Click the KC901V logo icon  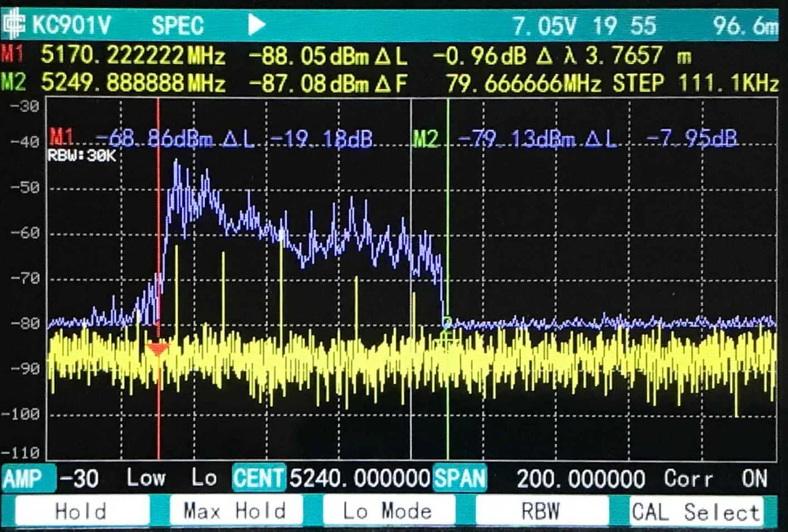tap(16, 24)
